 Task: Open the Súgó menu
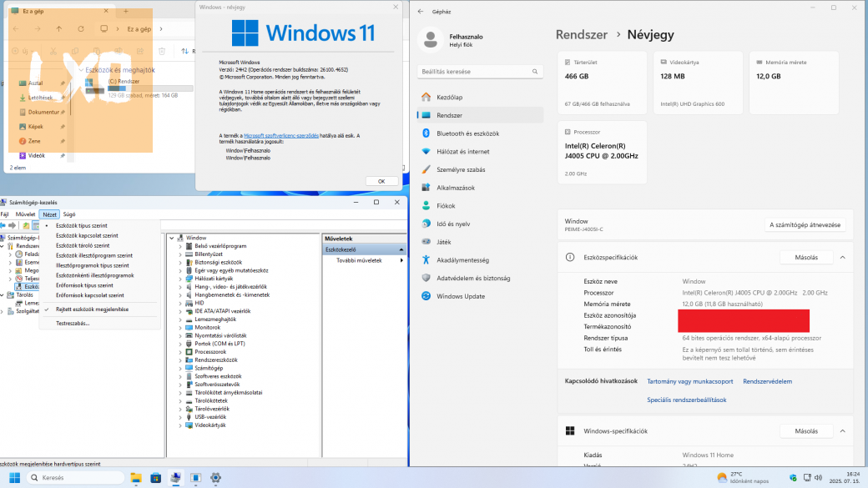click(69, 214)
